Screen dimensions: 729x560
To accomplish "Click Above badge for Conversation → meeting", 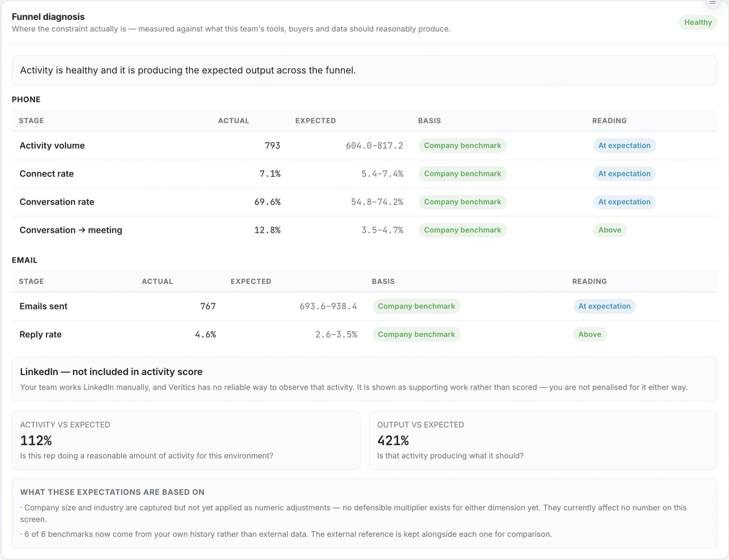I will pos(609,230).
